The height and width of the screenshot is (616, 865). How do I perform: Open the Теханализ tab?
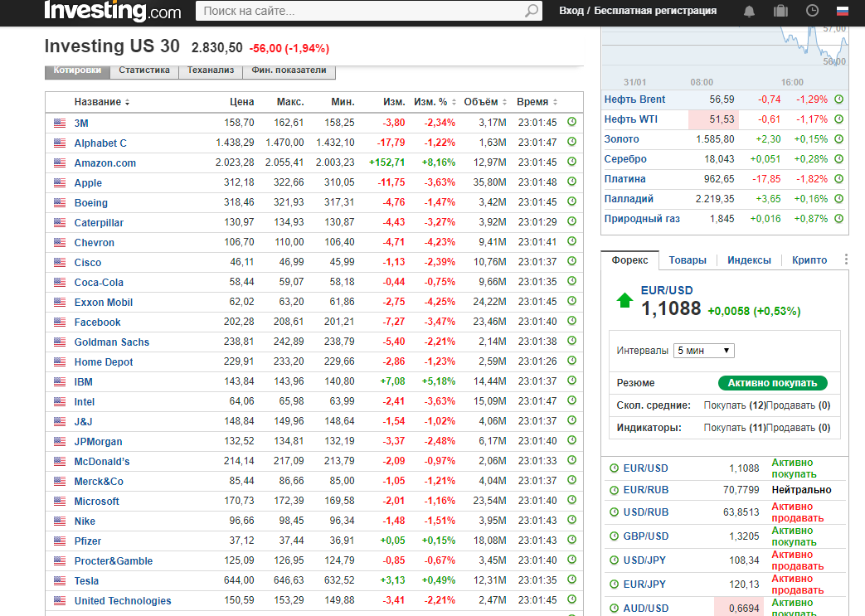pyautogui.click(x=211, y=70)
